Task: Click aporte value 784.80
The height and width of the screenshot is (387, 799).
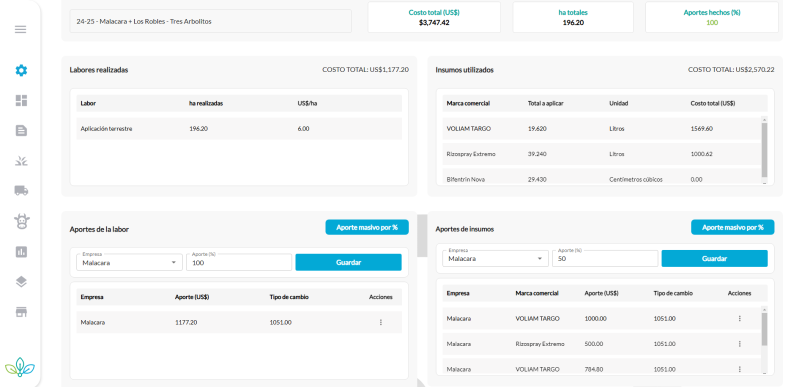Action: tap(595, 369)
